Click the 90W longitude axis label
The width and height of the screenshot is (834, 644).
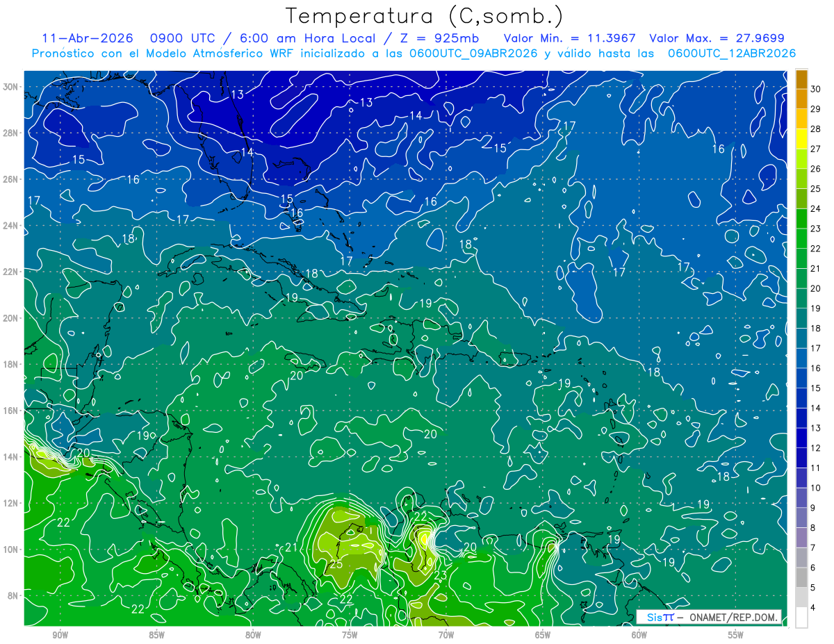pos(60,634)
